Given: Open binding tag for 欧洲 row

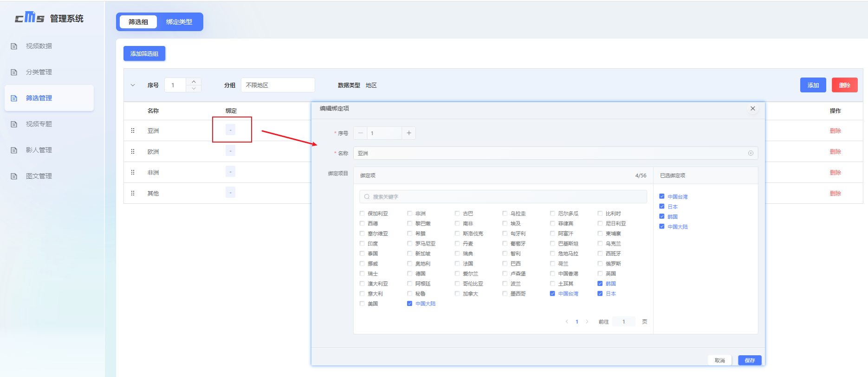Looking at the screenshot, I should [x=230, y=151].
